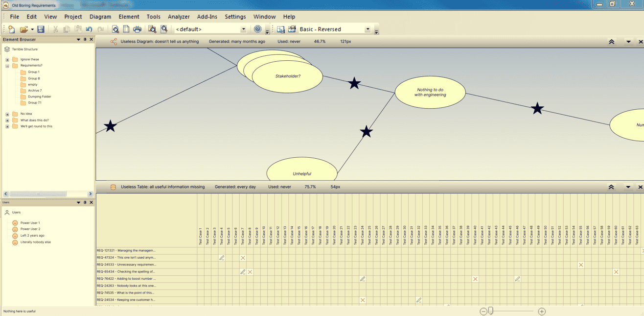Save using the floppy disk icon
Screen dimensions: 644x316
click(x=41, y=29)
